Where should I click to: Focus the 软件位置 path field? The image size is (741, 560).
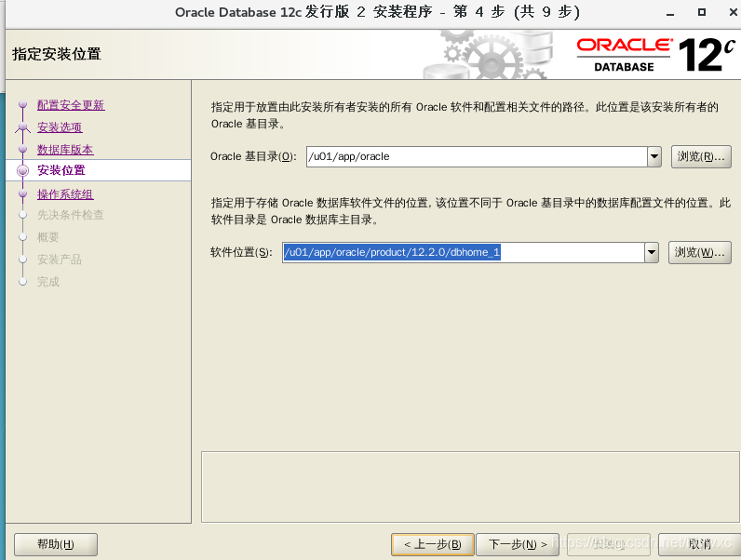(464, 252)
